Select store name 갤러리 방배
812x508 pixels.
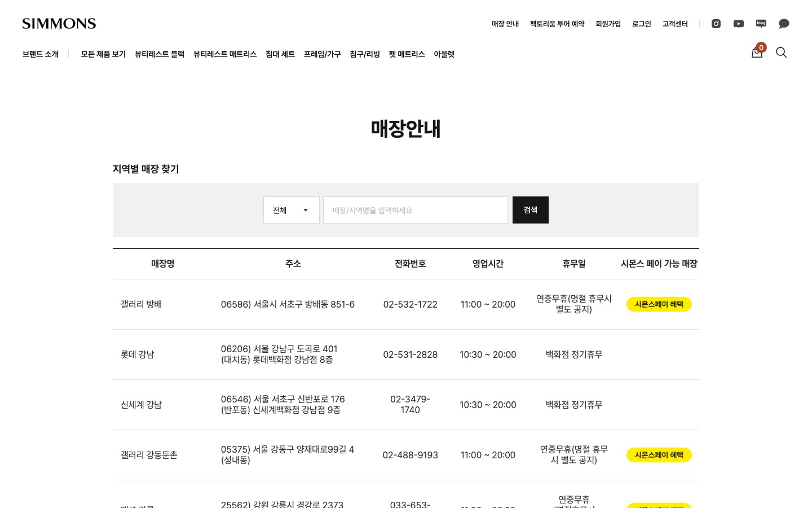(142, 304)
